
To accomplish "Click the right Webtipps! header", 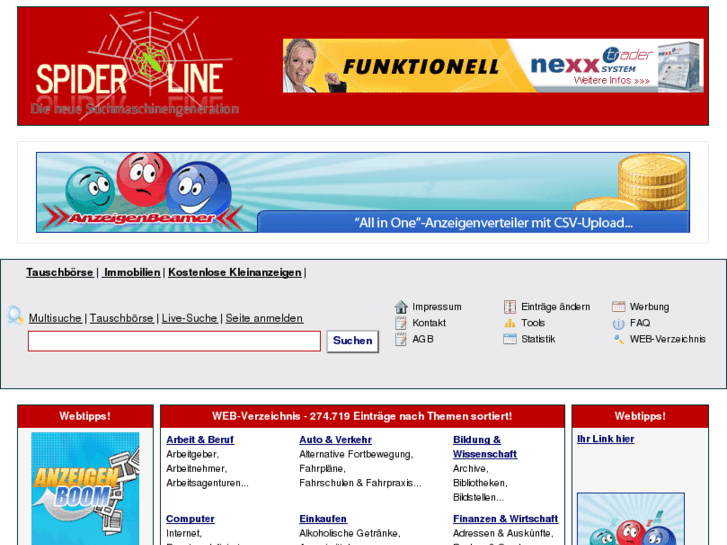I will point(640,416).
